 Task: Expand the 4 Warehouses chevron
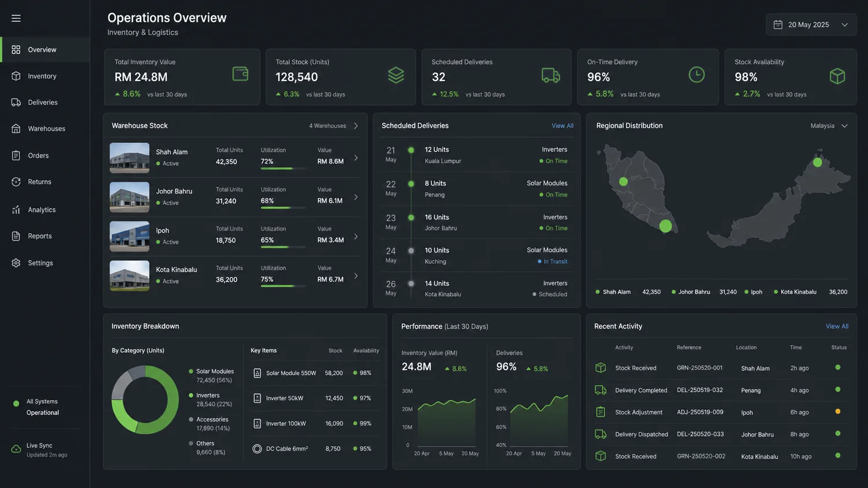coord(356,126)
